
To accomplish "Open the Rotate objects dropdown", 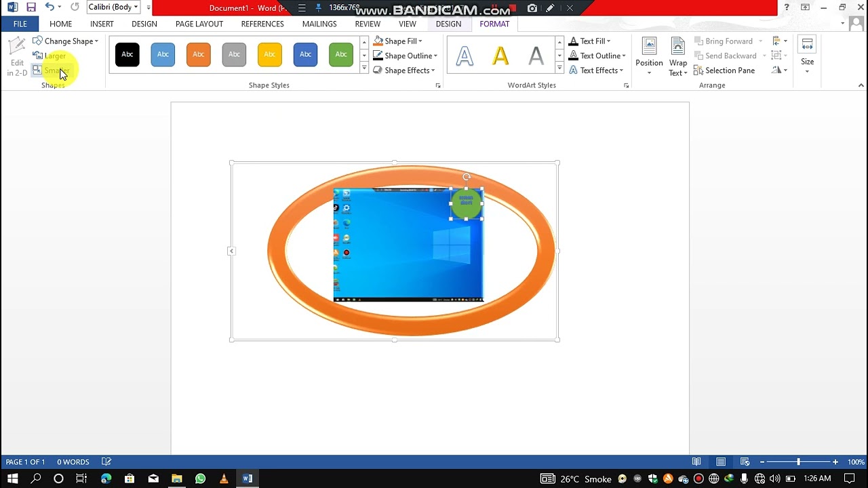I will tap(779, 70).
